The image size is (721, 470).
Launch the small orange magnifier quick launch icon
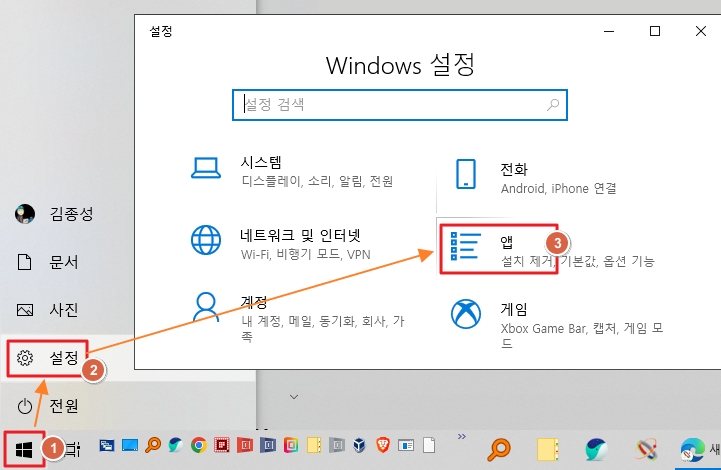coord(153,445)
